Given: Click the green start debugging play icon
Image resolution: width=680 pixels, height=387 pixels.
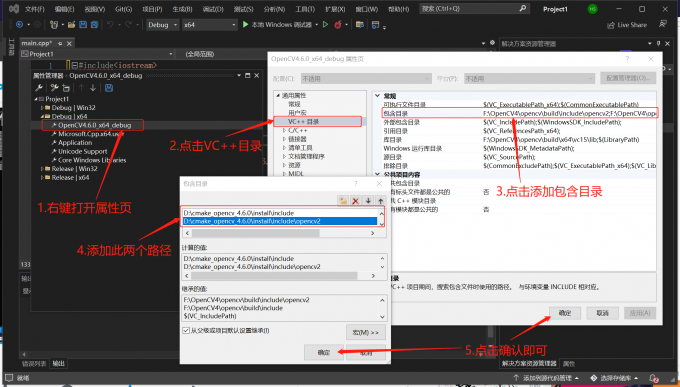Looking at the screenshot, I should click(x=245, y=25).
